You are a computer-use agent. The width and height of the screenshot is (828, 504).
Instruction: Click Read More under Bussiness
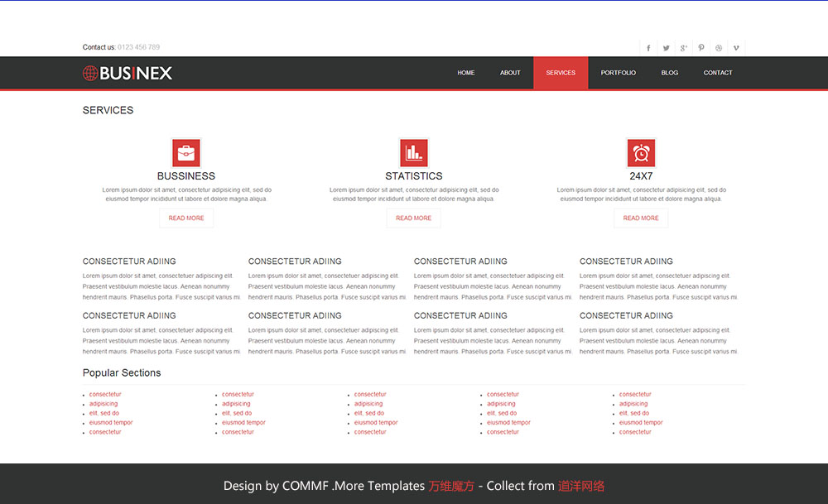tap(186, 218)
